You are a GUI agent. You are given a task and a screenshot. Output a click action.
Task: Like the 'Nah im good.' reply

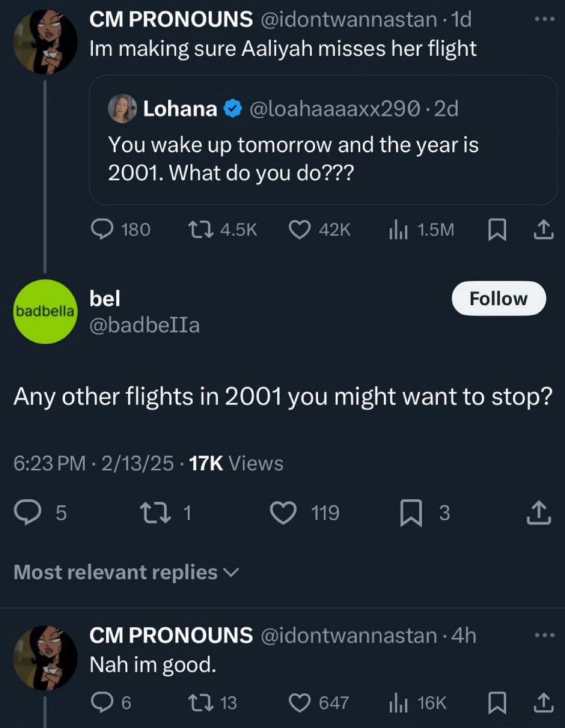point(299,704)
